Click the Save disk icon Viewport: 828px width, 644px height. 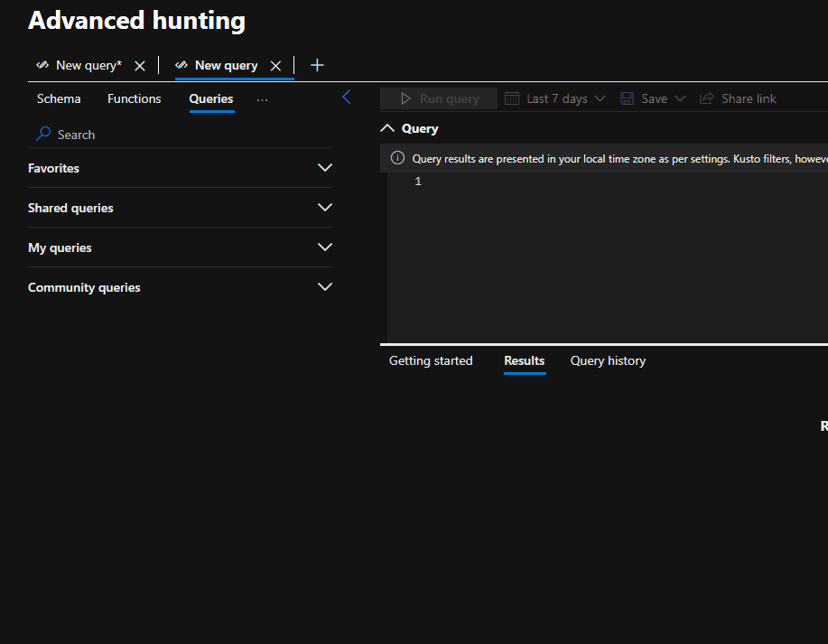[x=628, y=98]
